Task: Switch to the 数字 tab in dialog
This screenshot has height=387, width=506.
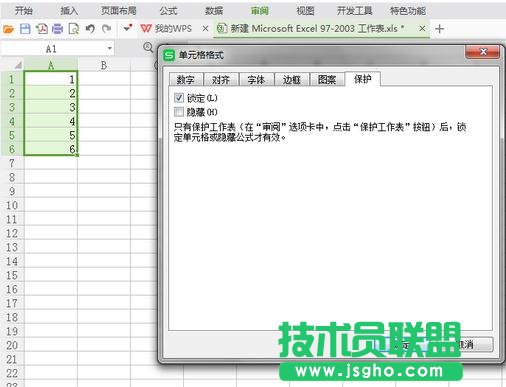Action: click(186, 80)
